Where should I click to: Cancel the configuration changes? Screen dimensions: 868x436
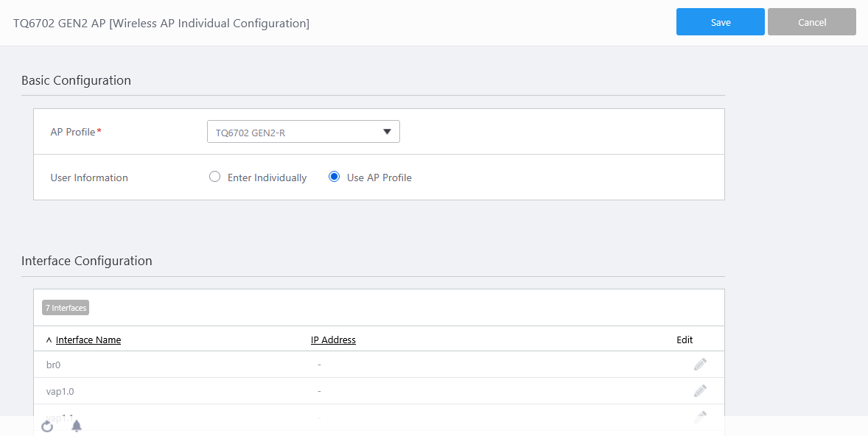pos(811,22)
